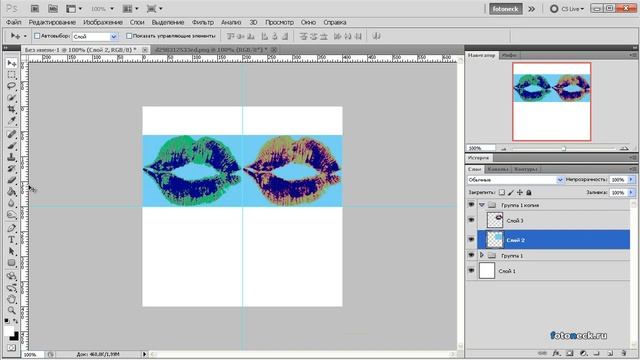The image size is (640, 360).
Task: Toggle Quick Mask mode
Action: click(x=11, y=348)
